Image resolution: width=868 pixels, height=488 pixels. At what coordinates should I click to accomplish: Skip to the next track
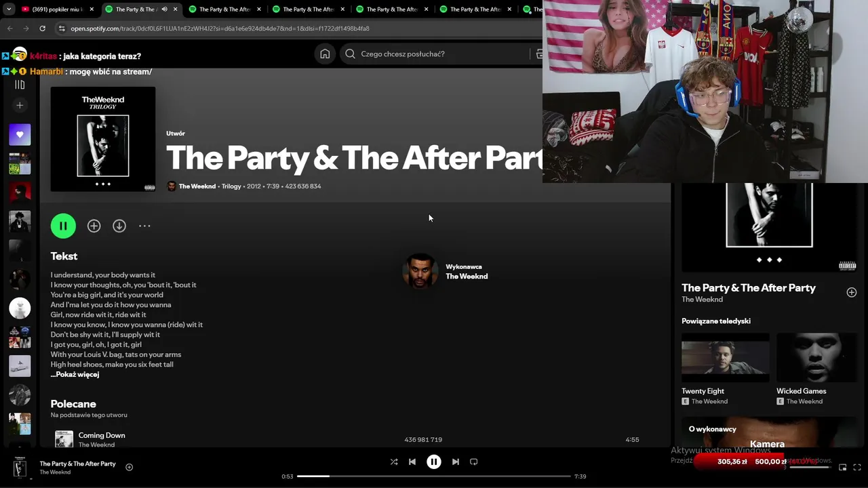pos(456,462)
